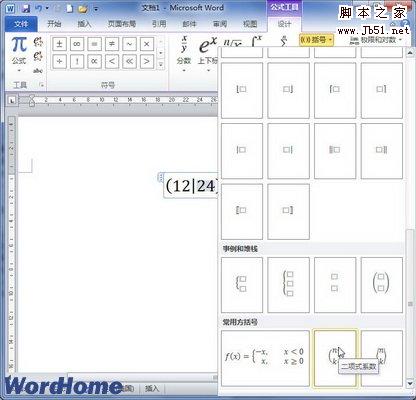Insert the parenthesized stack template
The width and height of the screenshot is (416, 400).
click(x=382, y=285)
